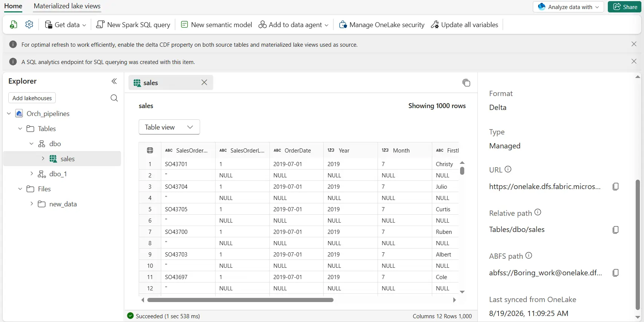Image resolution: width=644 pixels, height=322 pixels.
Task: Click the Relative path info icon
Action: pos(538,212)
